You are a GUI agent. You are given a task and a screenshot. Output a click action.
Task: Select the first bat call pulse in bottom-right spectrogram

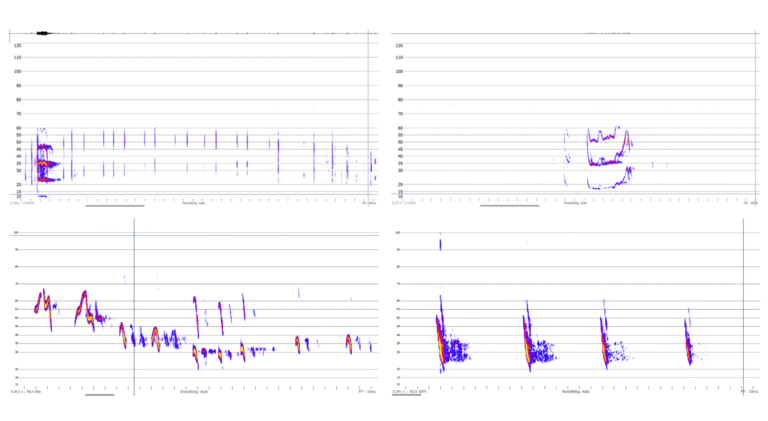[x=440, y=338]
